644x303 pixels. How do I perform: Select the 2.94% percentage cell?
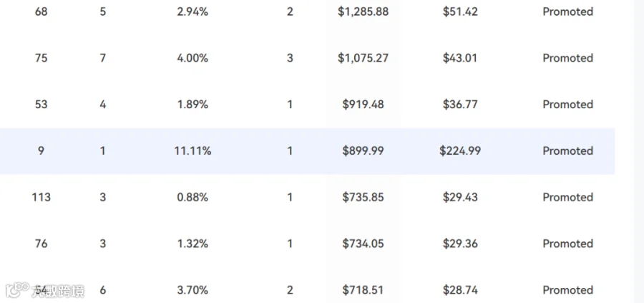coord(192,11)
